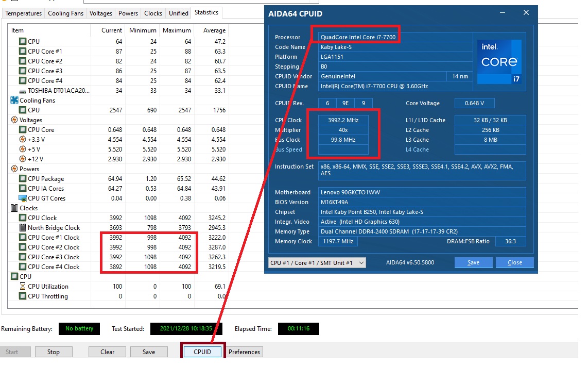Screen dimensions: 588x367
Task: Click the Maximum column header
Action: [x=177, y=30]
